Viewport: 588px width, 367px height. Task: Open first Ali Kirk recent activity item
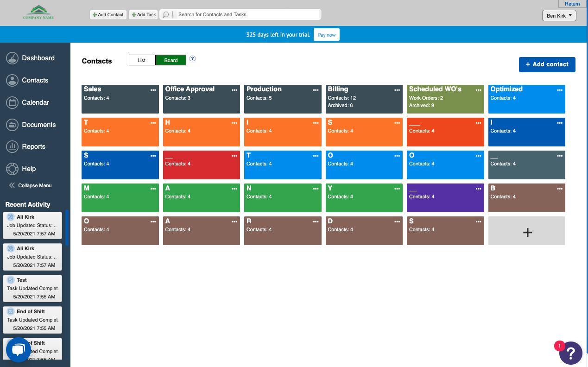coord(32,225)
